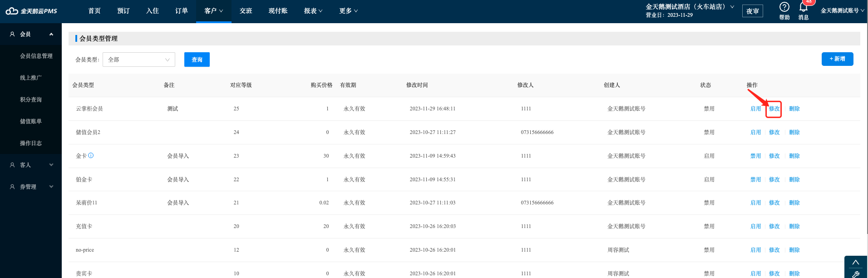The height and width of the screenshot is (278, 868).
Task: Click 删除 for no-price row
Action: (x=794, y=250)
